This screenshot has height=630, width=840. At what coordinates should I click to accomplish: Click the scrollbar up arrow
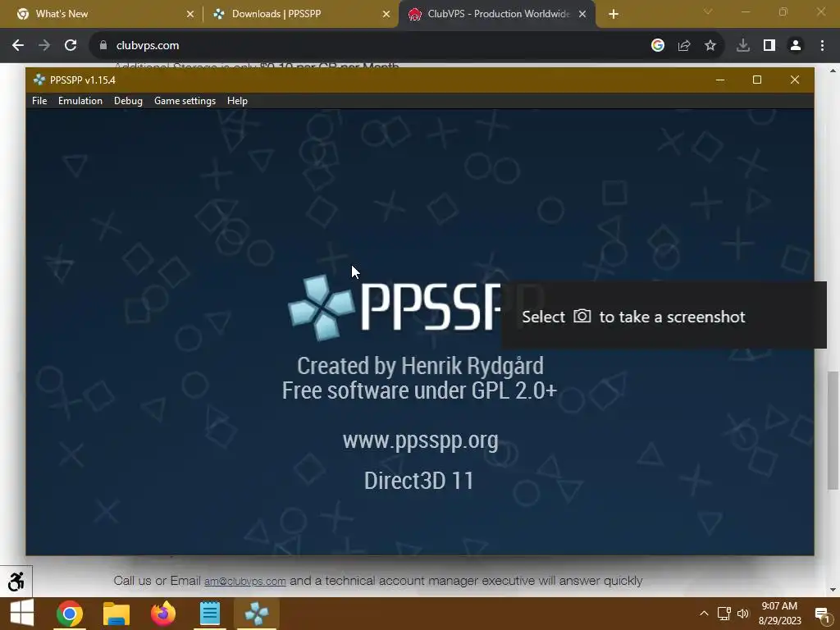click(833, 70)
